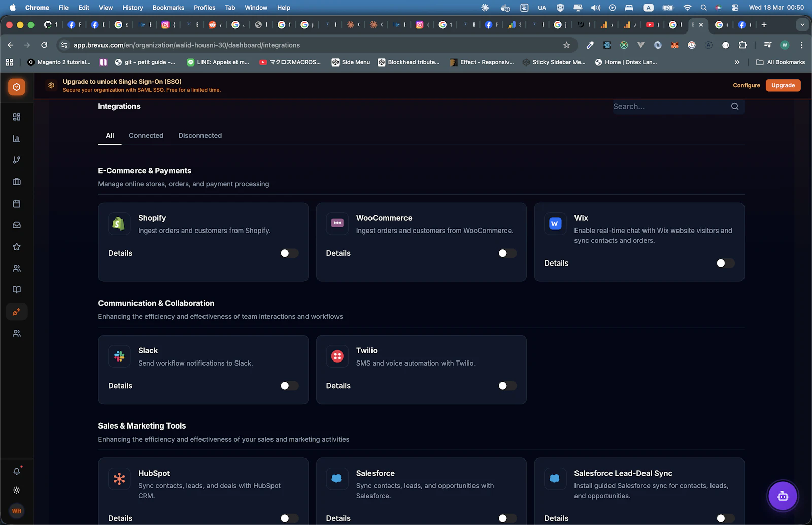Select the Workflows branch icon in sidebar
812x525 pixels.
coord(17,159)
